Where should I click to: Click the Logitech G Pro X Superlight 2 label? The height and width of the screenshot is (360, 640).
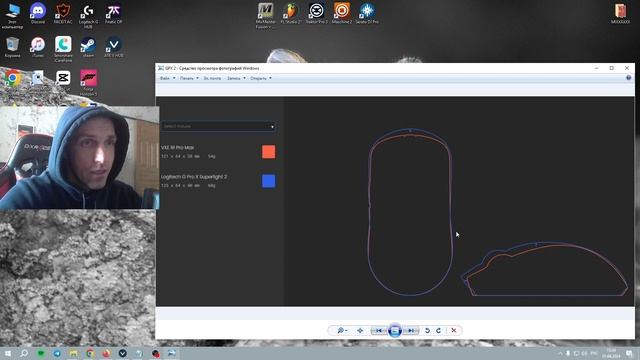tap(194, 177)
